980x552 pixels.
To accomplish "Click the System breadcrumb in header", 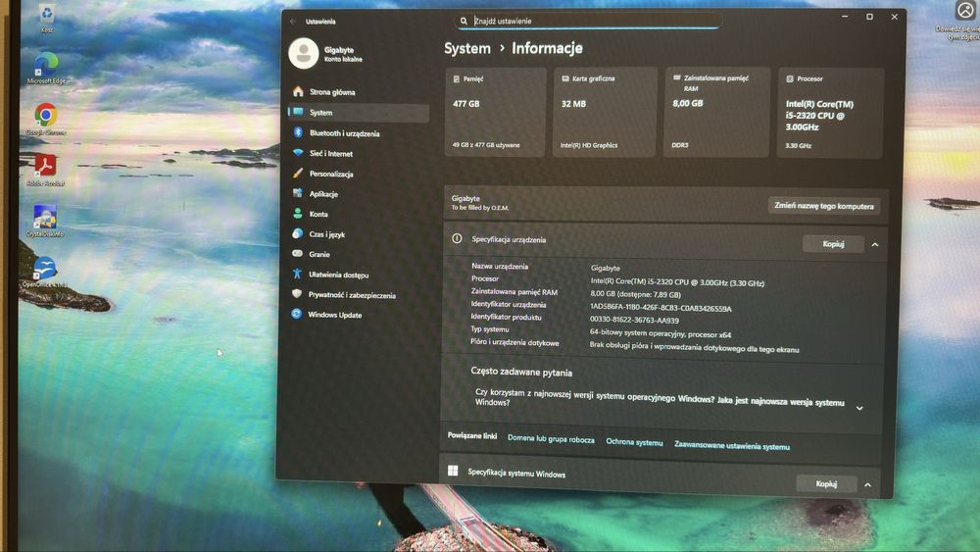I will [x=467, y=48].
